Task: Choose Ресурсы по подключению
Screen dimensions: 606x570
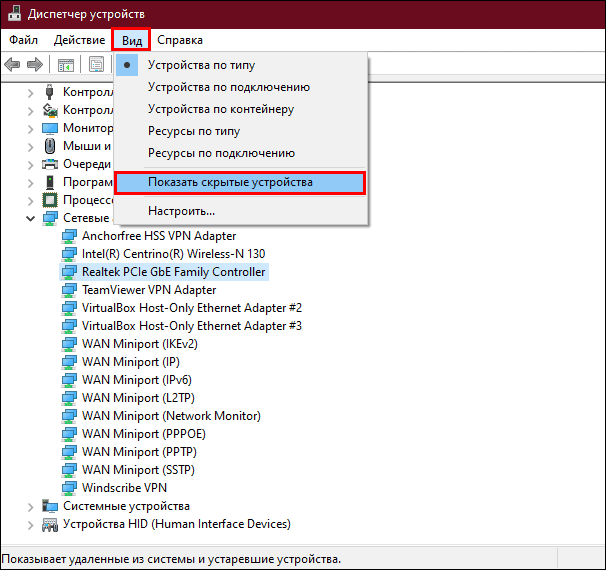Action: pyautogui.click(x=241, y=153)
